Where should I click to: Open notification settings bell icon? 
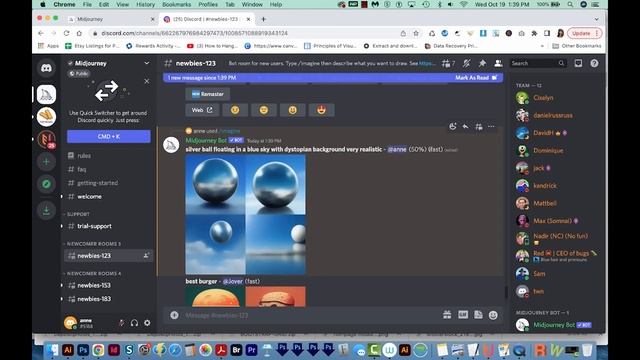tap(467, 63)
